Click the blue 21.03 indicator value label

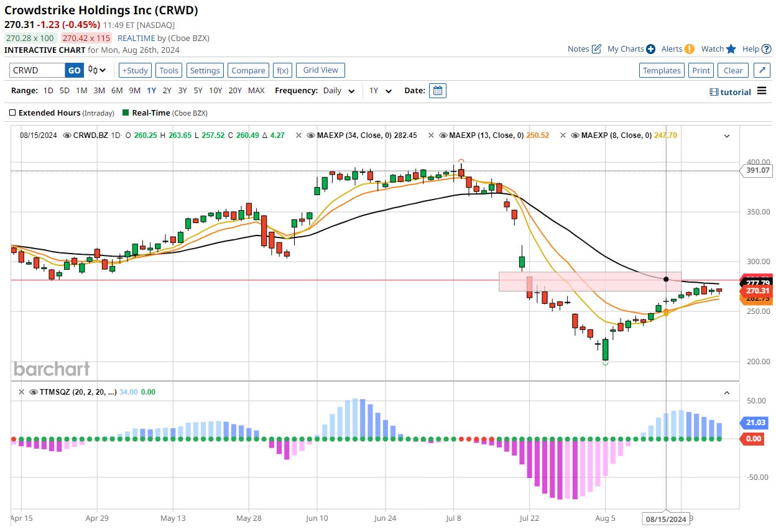[755, 423]
